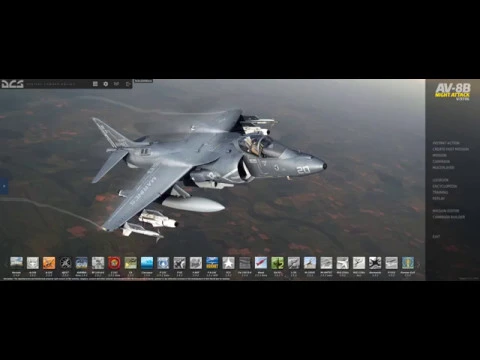This screenshot has width=480, height=360.
Task: Select the MiG-15bis module icon
Action: point(343,263)
